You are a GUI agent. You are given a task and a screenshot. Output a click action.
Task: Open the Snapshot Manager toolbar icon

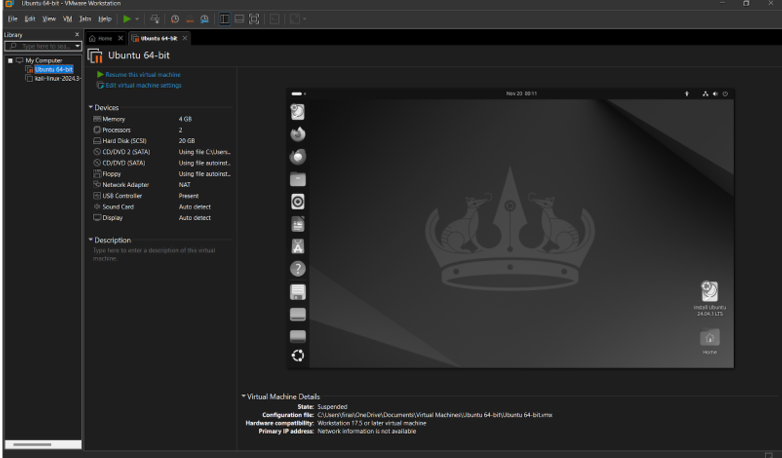tap(204, 19)
